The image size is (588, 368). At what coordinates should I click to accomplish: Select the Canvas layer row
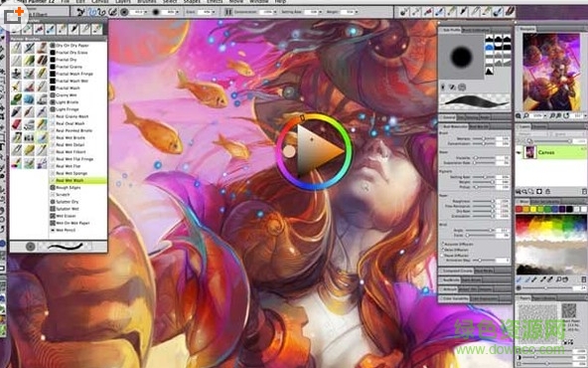click(x=551, y=152)
